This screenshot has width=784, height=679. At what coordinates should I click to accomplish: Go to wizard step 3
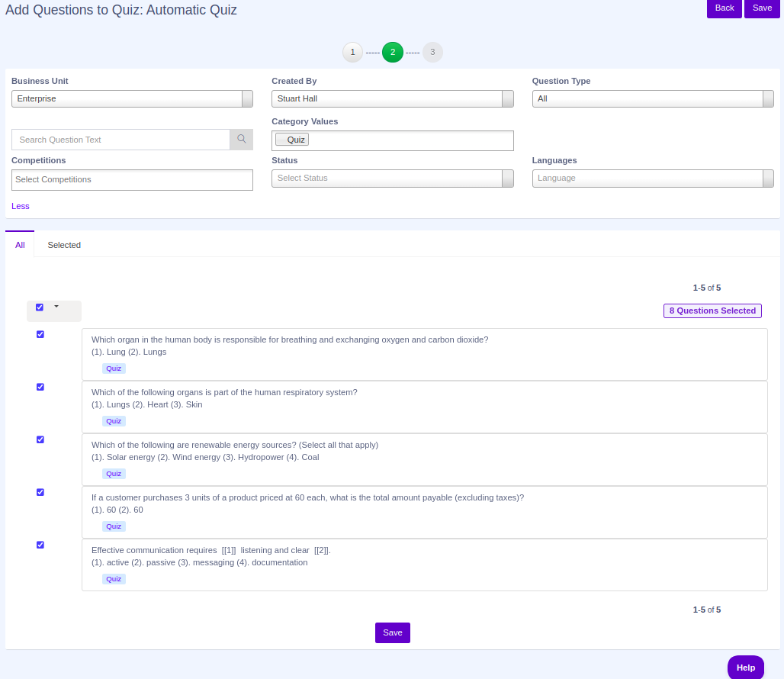432,52
